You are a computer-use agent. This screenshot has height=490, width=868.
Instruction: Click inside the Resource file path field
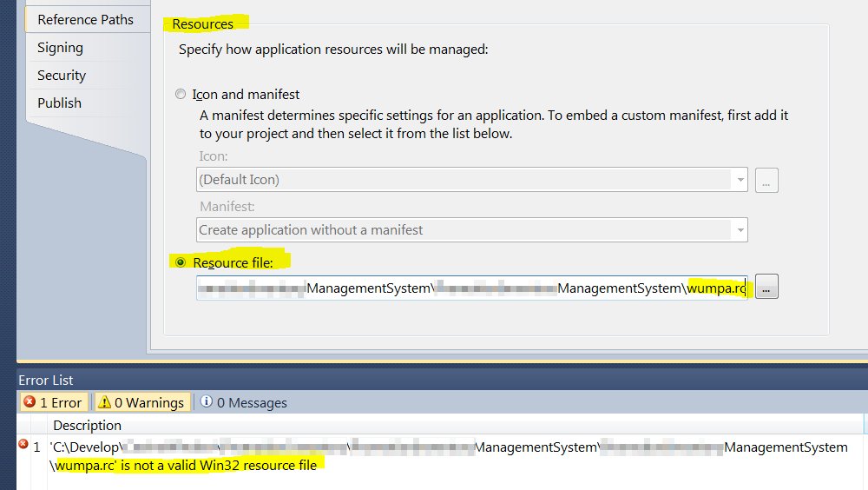469,288
